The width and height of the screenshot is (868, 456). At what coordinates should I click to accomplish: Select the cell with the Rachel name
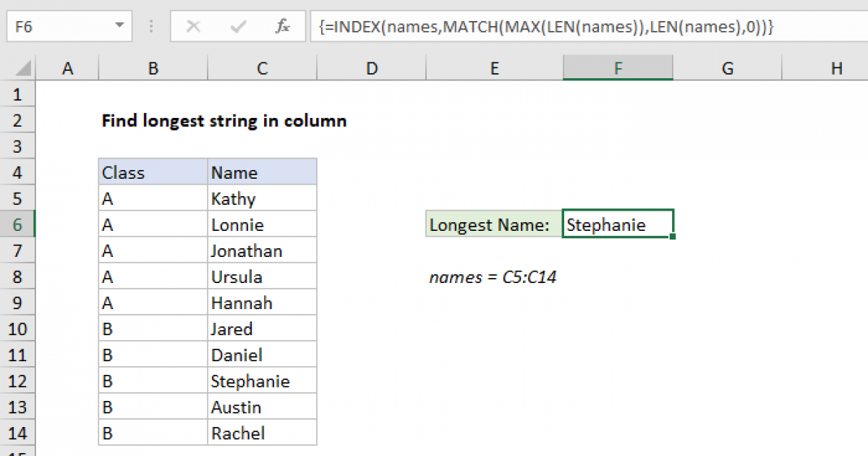tap(262, 432)
